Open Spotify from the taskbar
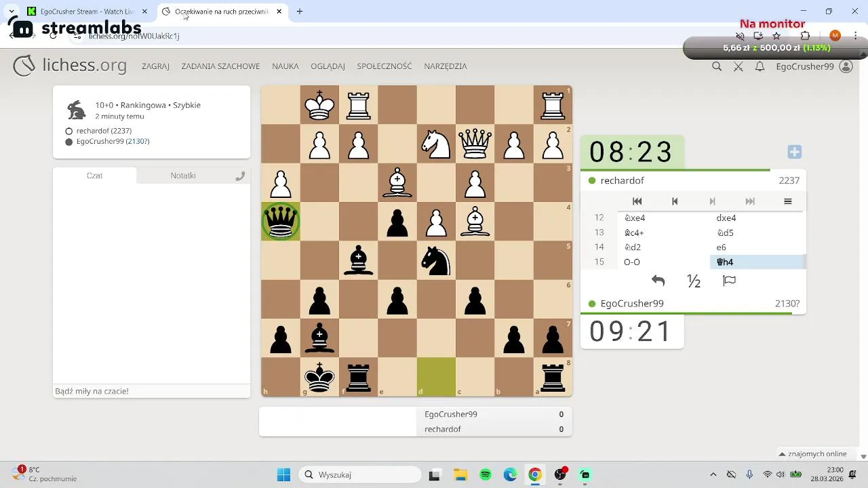Screen dimensions: 868x488 tap(486, 474)
